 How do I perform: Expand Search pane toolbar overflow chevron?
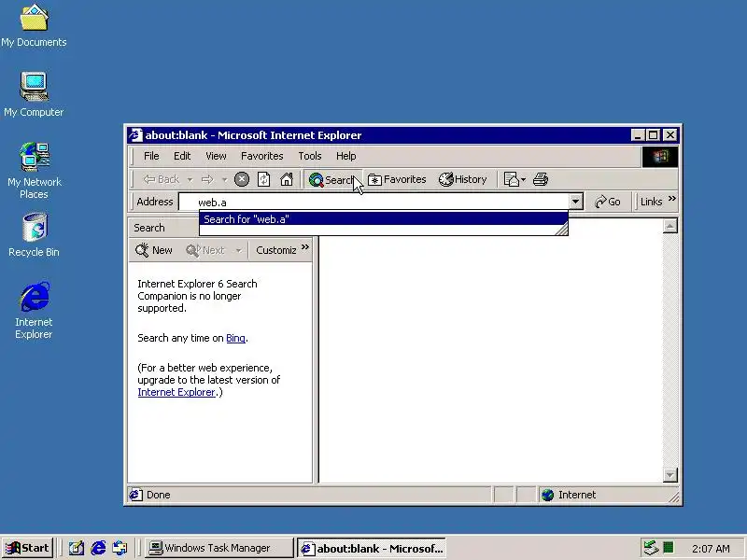(305, 247)
